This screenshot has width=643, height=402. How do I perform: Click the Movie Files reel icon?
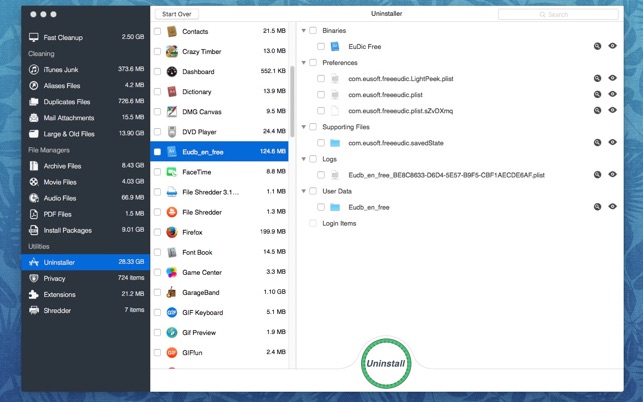pyautogui.click(x=34, y=182)
